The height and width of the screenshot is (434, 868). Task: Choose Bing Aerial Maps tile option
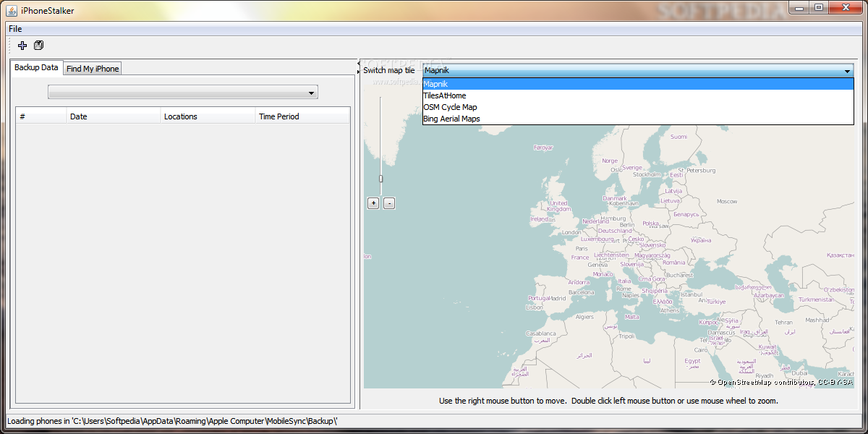(638, 119)
